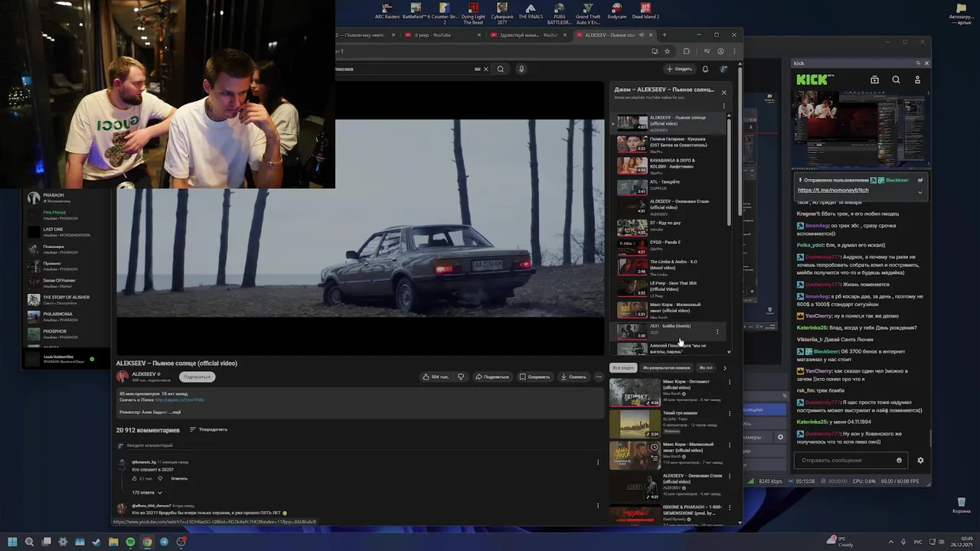980x551 pixels.
Task: Click the Создать button
Action: point(679,69)
